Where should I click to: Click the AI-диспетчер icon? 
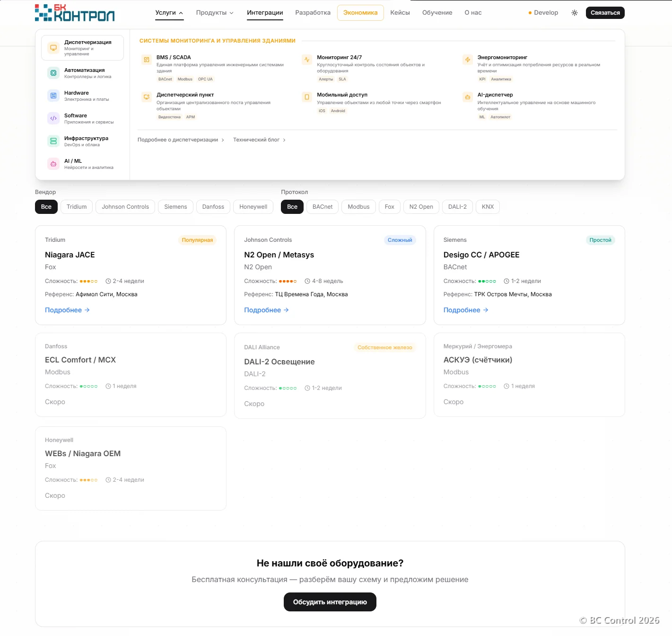(468, 97)
